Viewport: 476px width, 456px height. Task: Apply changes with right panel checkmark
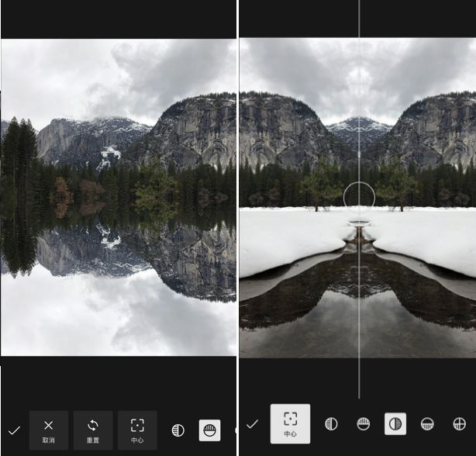(252, 424)
